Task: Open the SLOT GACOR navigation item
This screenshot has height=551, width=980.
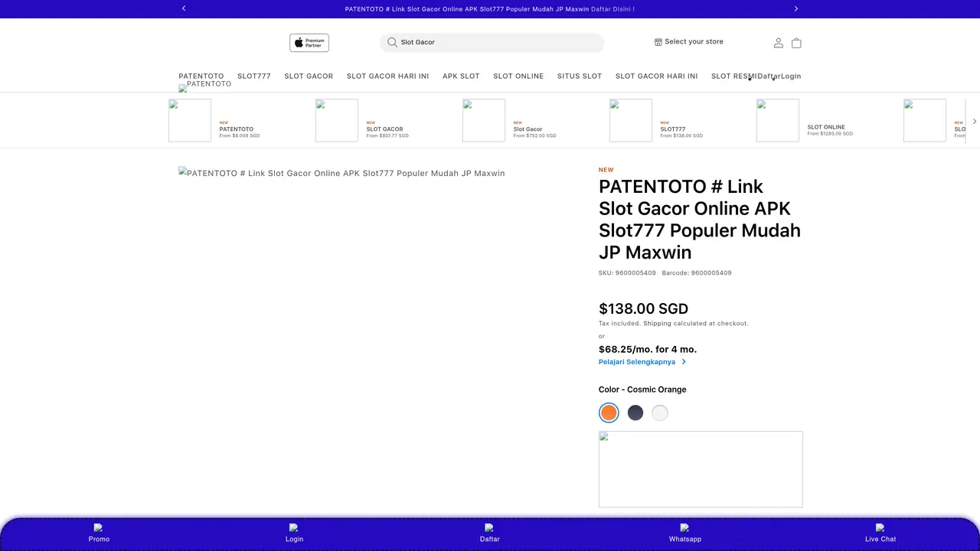Action: (309, 76)
